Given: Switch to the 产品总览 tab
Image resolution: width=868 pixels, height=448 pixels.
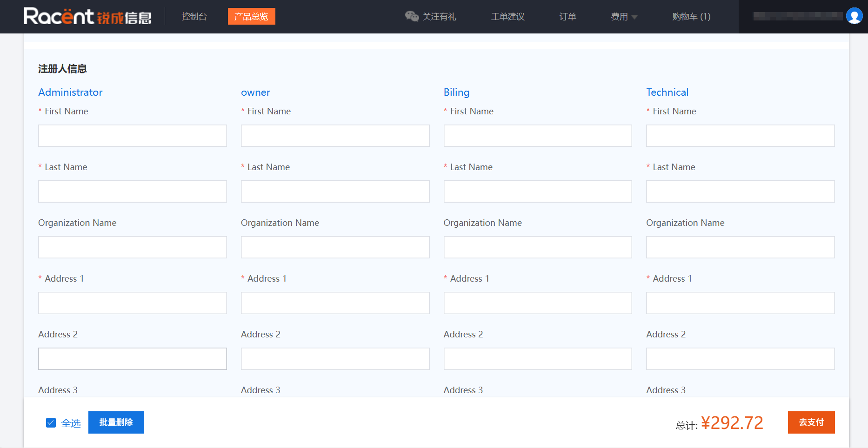Looking at the screenshot, I should [x=251, y=16].
